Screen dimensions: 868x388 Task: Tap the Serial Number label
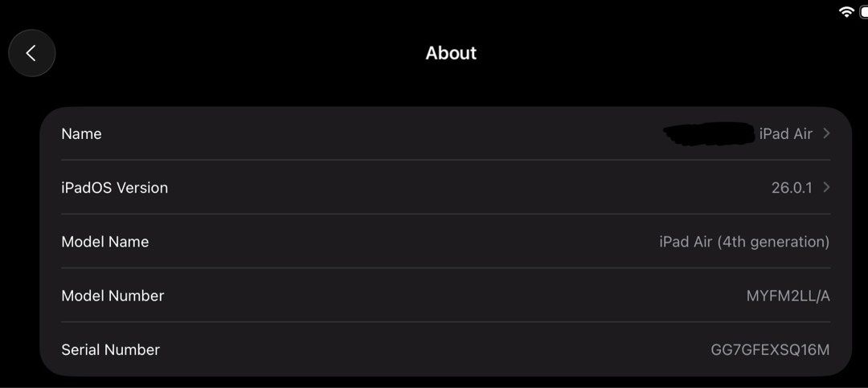[x=111, y=349]
